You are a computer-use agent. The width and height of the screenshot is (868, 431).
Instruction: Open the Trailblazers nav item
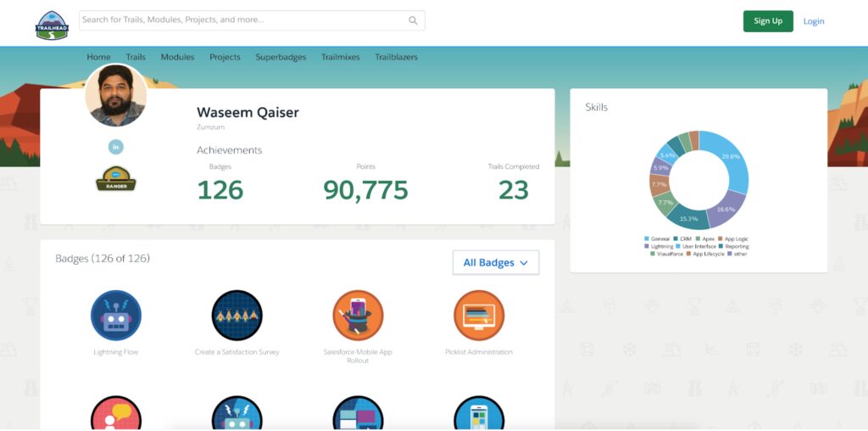397,57
